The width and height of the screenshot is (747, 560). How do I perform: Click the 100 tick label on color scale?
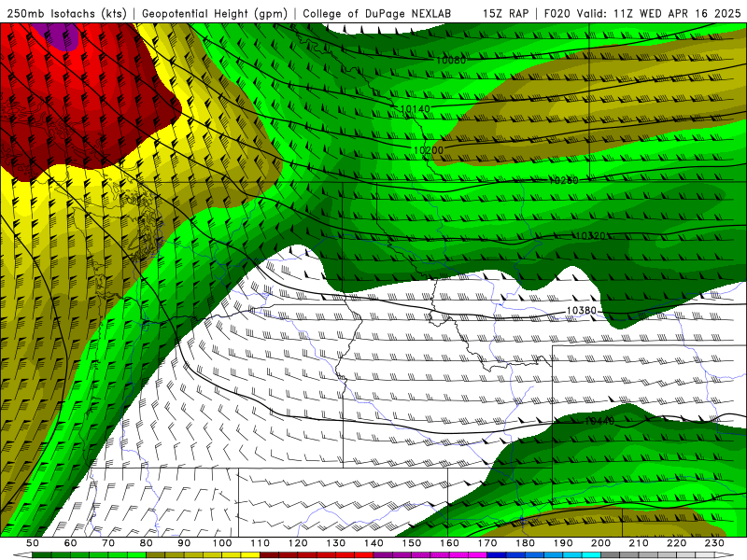(222, 543)
